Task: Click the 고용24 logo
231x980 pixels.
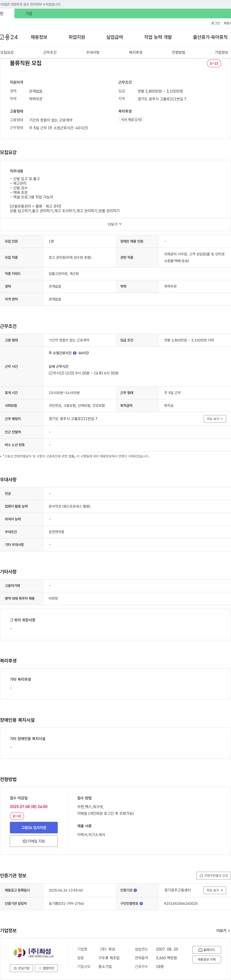Action: [9, 37]
